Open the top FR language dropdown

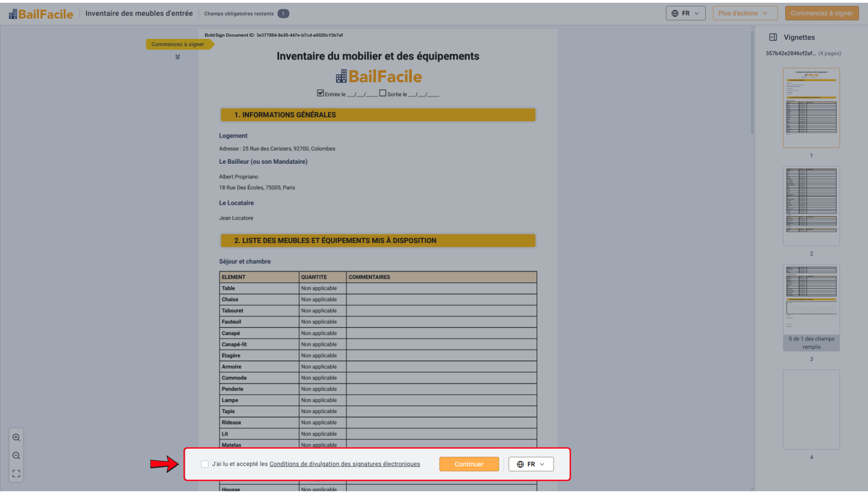685,13
